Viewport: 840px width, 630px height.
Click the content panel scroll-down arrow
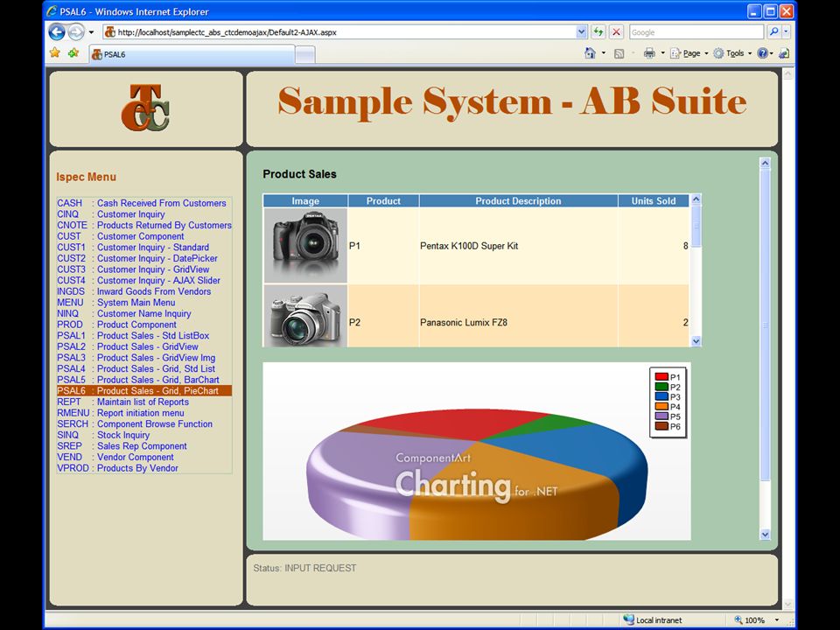pyautogui.click(x=765, y=534)
